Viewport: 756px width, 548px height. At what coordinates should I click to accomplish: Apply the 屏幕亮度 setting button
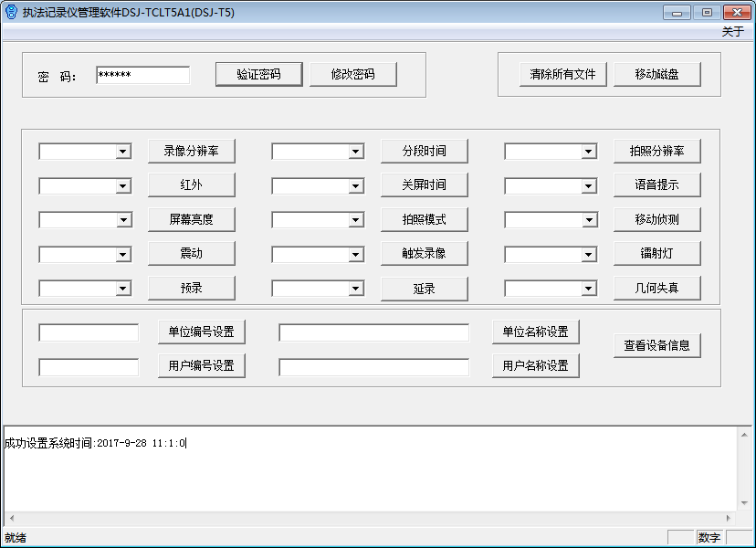point(191,219)
